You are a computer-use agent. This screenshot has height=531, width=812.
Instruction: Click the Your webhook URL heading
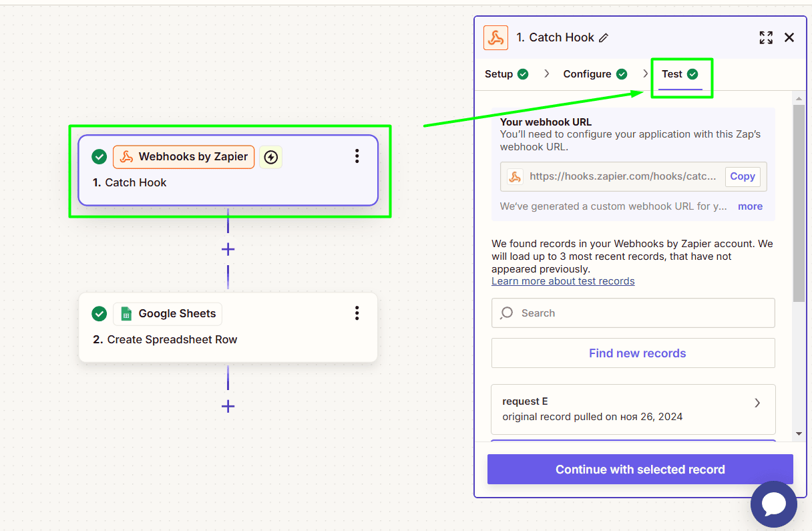coord(546,122)
